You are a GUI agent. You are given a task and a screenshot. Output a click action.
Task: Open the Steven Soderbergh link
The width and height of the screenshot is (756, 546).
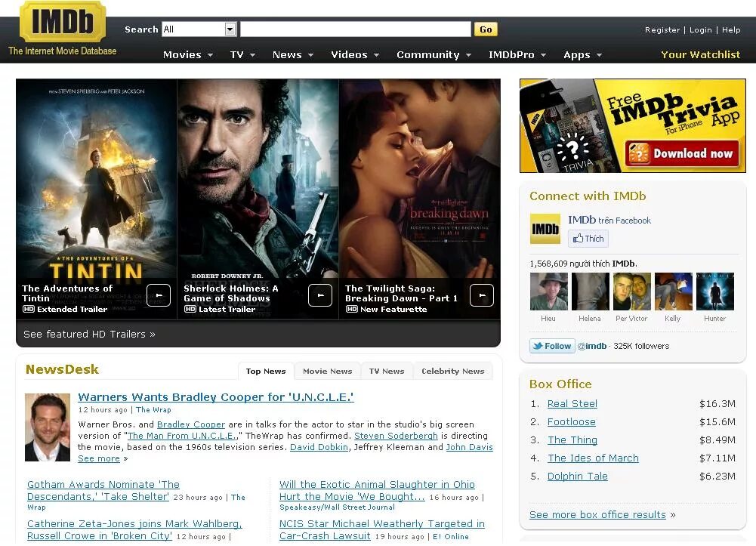coord(396,436)
